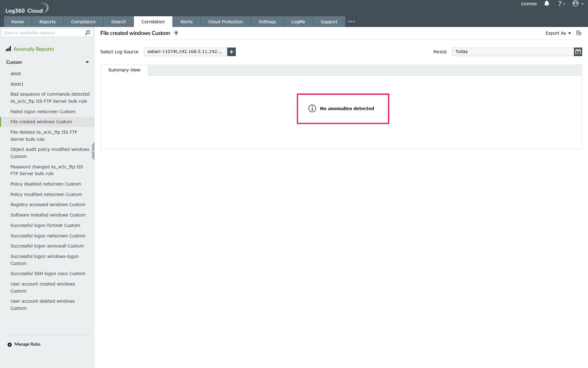Open Failed logon netscreen Custom report
588x368 pixels.
click(43, 112)
